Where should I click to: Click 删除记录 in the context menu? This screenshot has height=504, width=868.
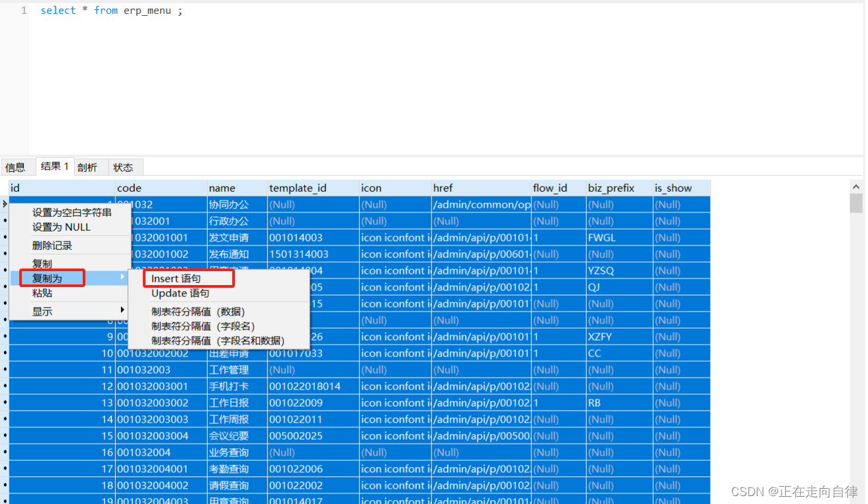52,245
